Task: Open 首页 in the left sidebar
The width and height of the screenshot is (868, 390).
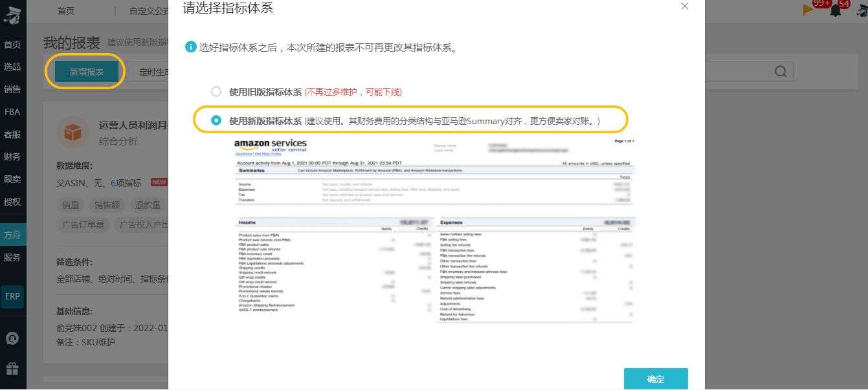Action: coord(12,45)
